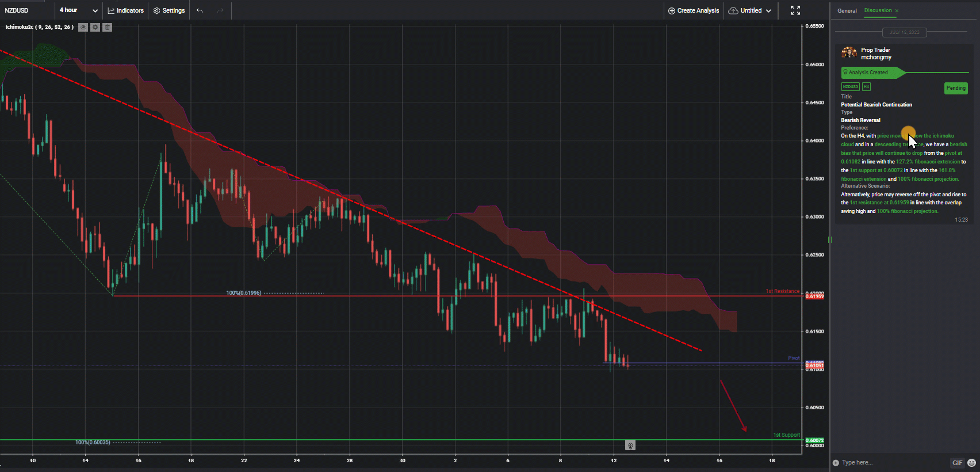Toggle Ichimoku2c indicator visibility eye
The width and height of the screenshot is (980, 472).
pos(83,27)
